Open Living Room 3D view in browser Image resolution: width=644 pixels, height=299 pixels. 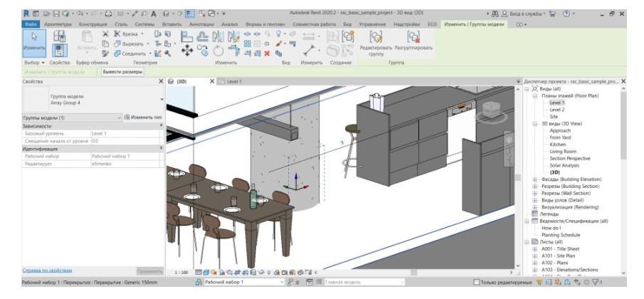pos(563,152)
